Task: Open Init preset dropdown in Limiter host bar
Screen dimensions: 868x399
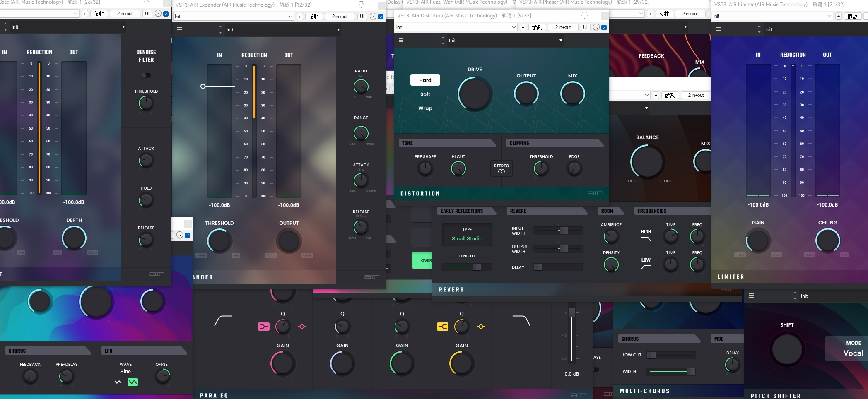Action: coord(773,16)
